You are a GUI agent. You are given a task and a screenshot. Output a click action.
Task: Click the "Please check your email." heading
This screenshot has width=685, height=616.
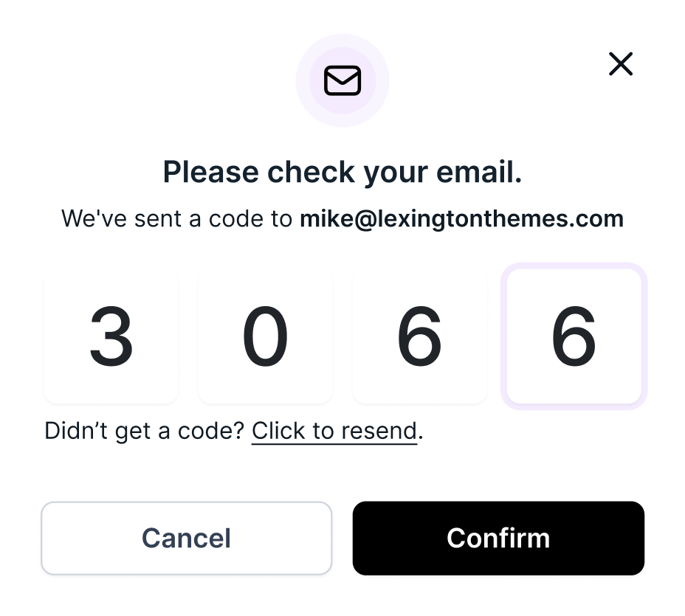coord(342,172)
